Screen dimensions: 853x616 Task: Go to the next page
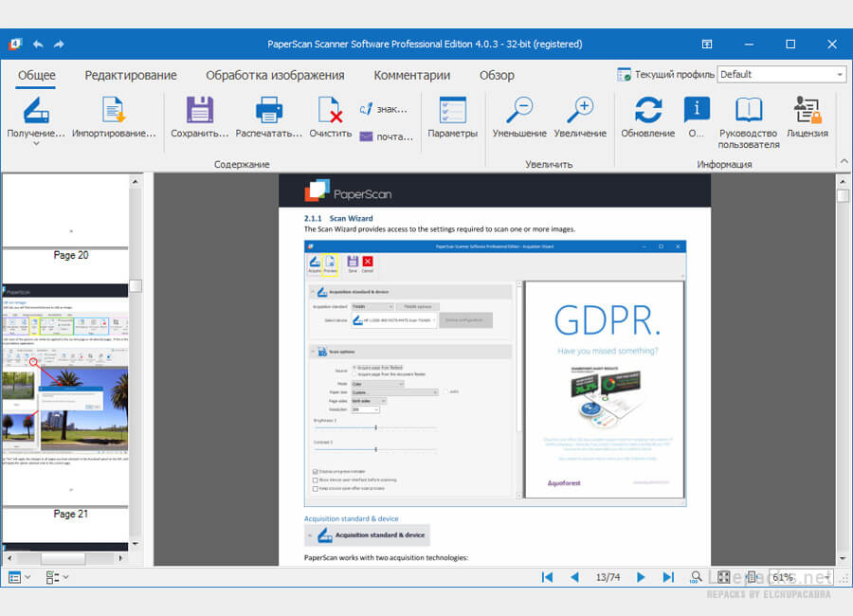tap(641, 577)
